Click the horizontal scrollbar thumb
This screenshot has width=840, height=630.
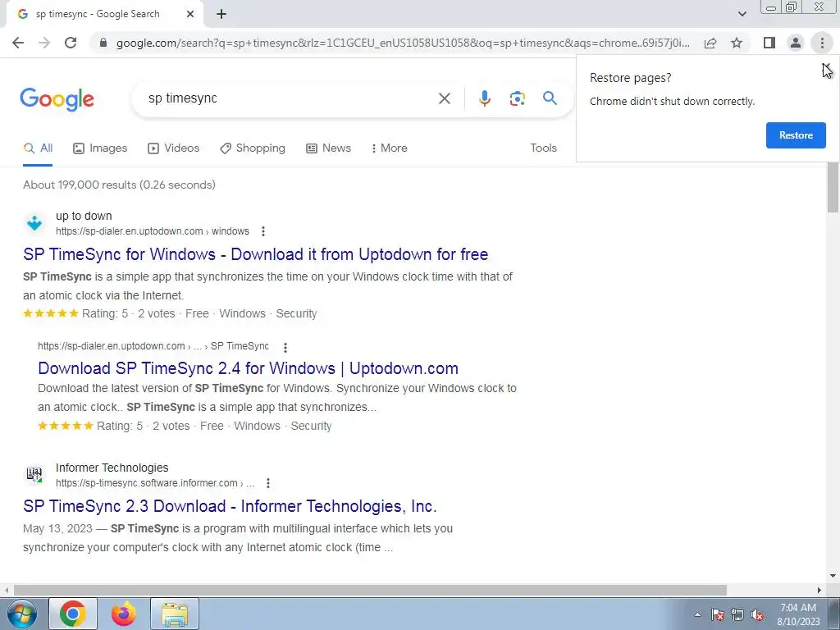(370, 591)
